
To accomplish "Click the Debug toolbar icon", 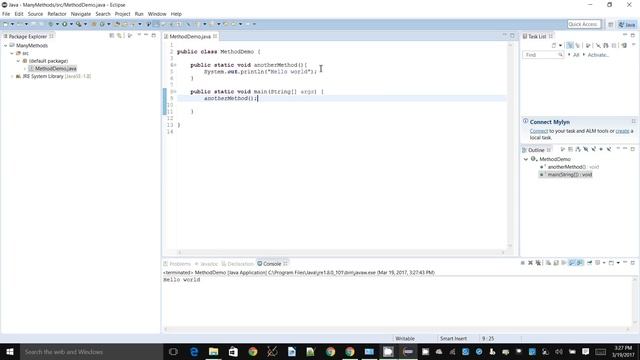I will click(x=51, y=24).
